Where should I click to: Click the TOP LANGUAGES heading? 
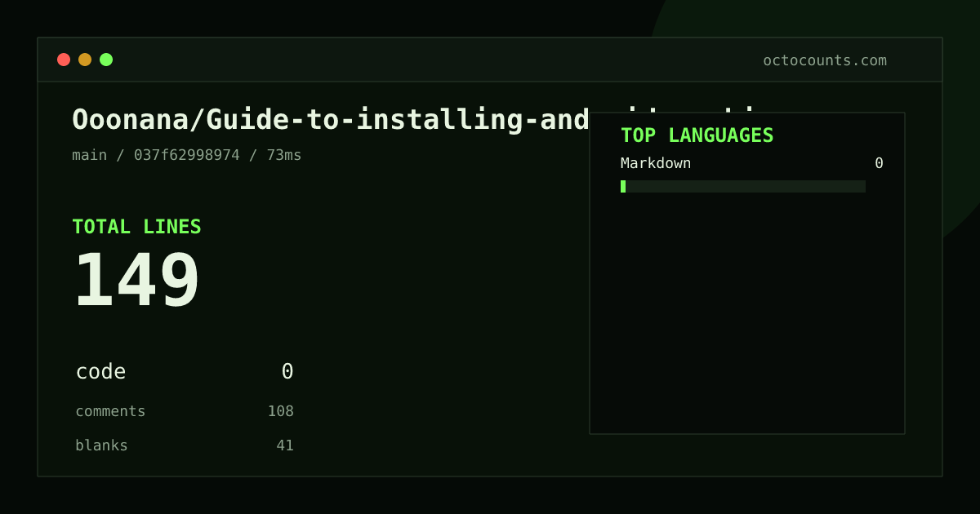697,135
